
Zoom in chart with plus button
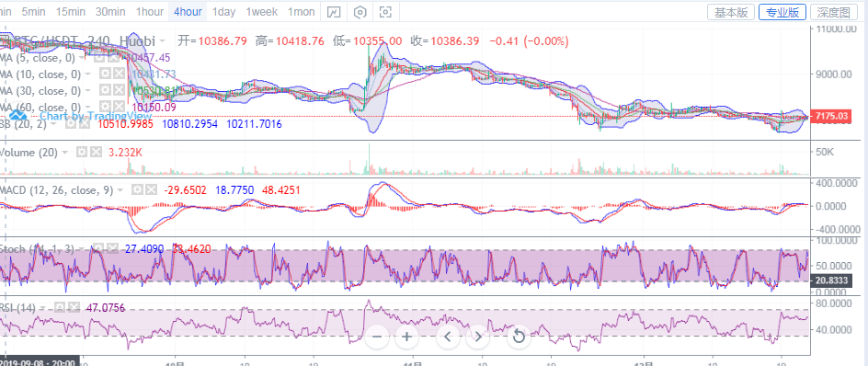406,336
